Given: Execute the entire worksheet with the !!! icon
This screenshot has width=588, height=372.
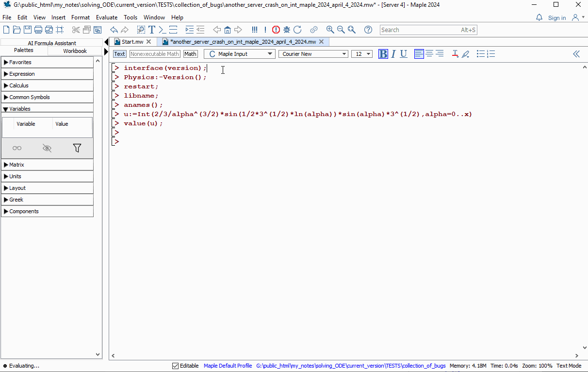Looking at the screenshot, I should (x=255, y=30).
